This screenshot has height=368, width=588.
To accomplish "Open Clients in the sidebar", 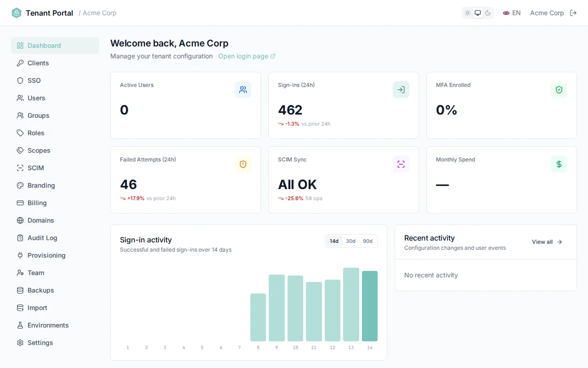I will tap(55, 63).
